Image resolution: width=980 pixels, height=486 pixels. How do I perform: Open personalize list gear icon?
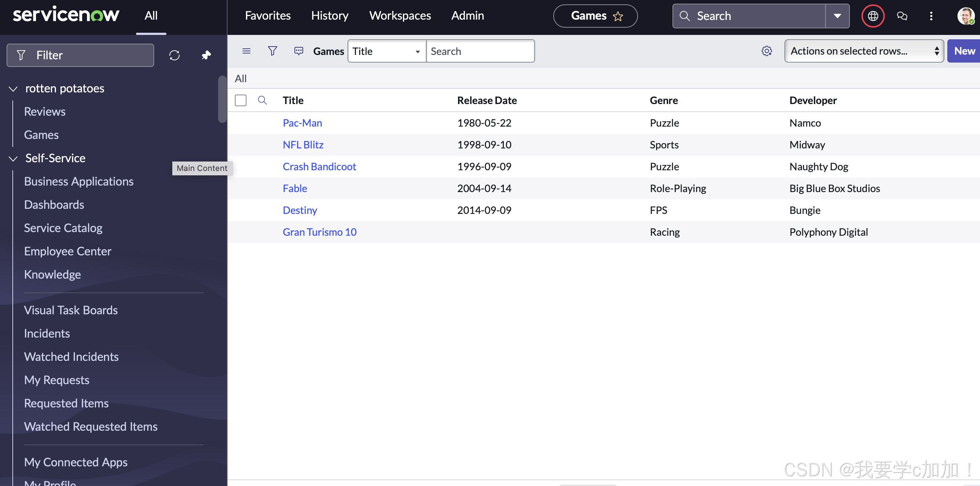point(766,51)
